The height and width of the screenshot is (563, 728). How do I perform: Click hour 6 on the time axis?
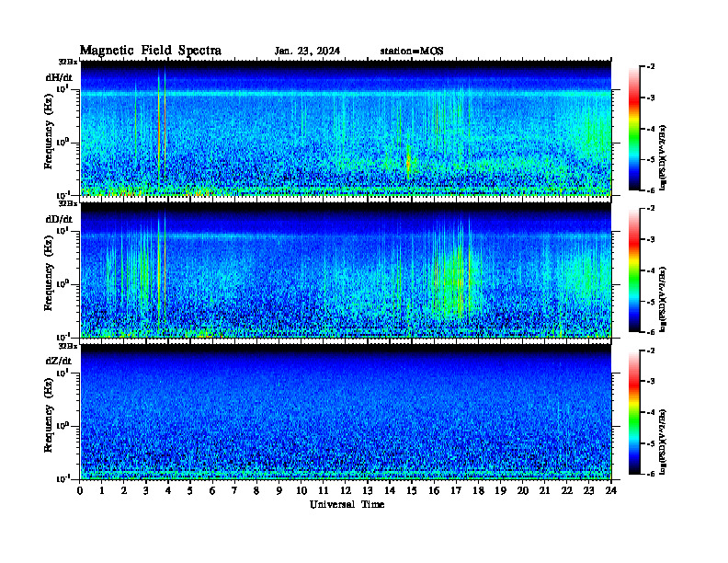pyautogui.click(x=212, y=490)
